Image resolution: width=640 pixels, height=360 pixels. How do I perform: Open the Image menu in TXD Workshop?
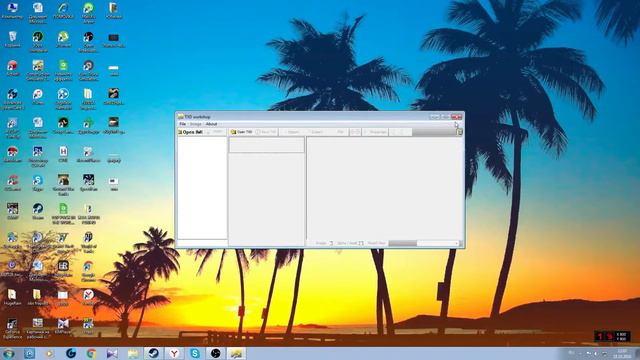pyautogui.click(x=196, y=124)
